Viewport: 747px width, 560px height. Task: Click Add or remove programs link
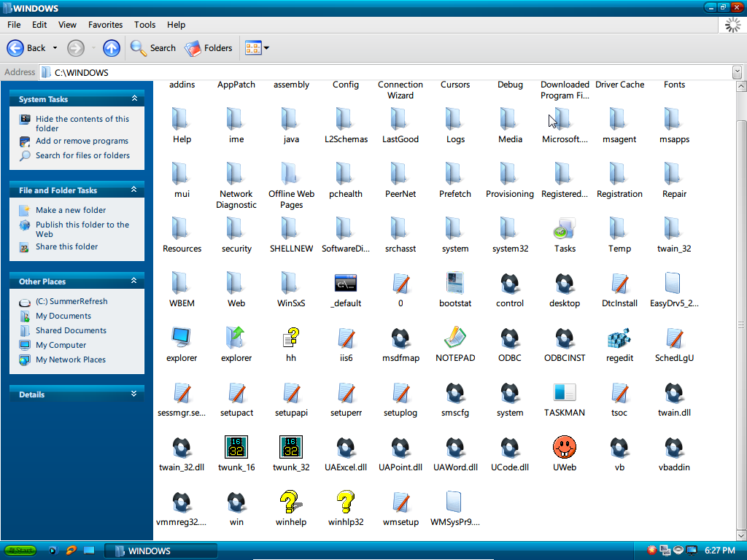pos(82,141)
